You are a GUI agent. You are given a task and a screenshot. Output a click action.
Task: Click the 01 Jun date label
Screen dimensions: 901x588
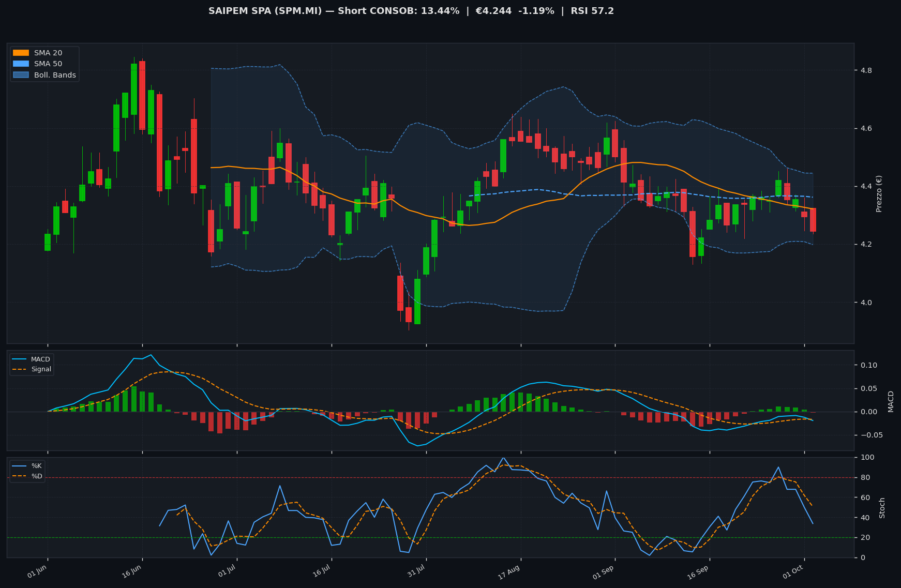click(x=37, y=572)
